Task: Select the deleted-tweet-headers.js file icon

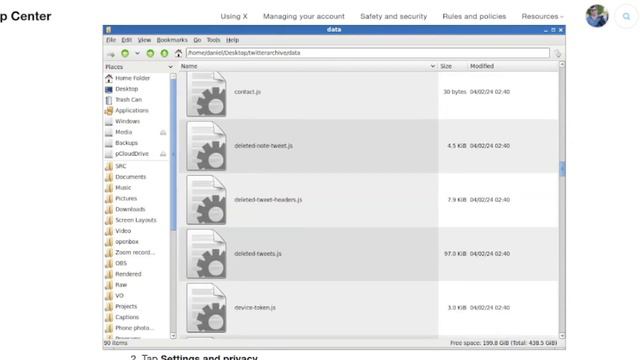Action: 207,200
